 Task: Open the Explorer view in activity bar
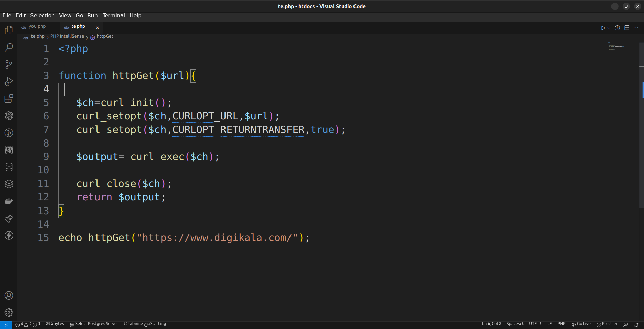[9, 30]
